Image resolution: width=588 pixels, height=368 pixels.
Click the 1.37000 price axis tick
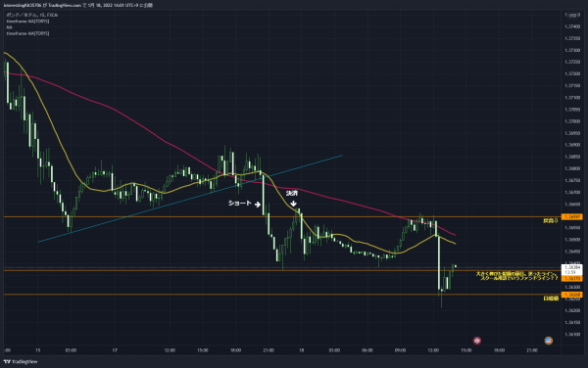pos(572,121)
